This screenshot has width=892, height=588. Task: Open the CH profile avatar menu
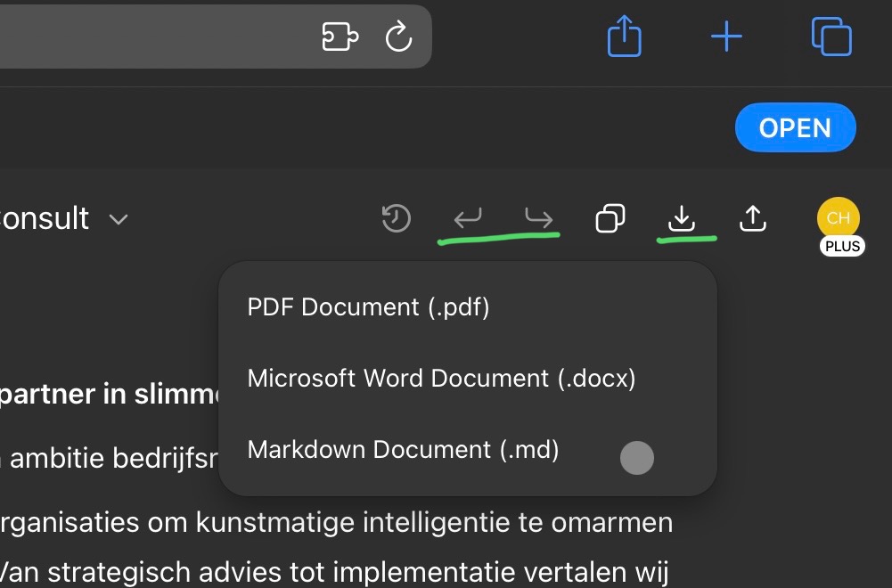click(838, 219)
